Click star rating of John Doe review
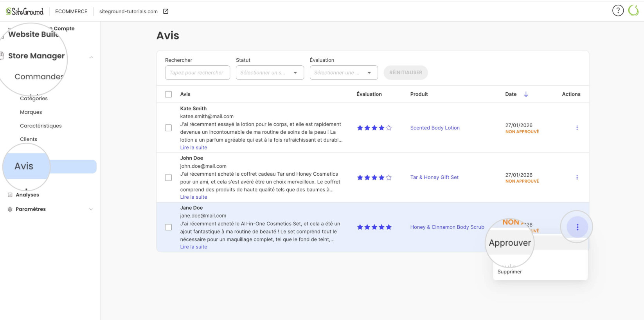 [374, 178]
